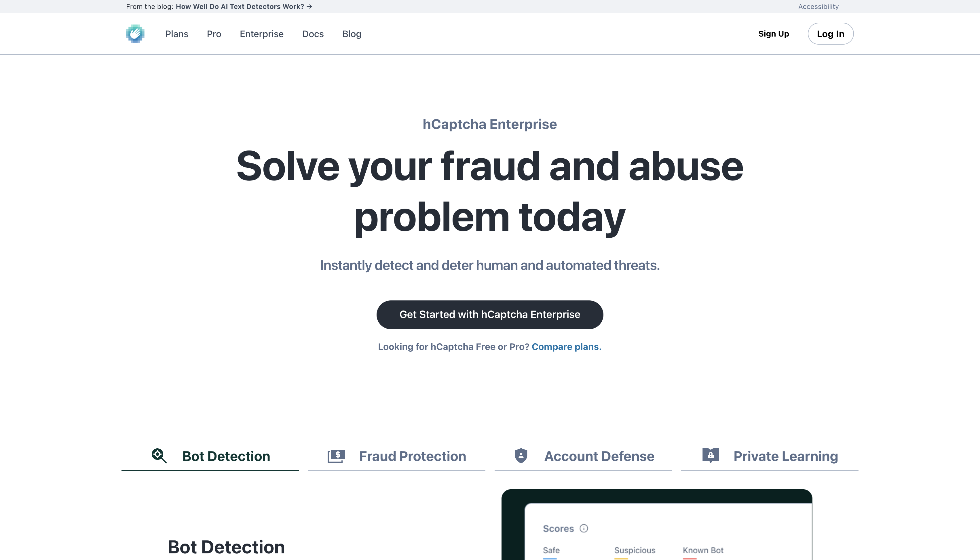
Task: Select the Account Defense icon
Action: pos(521,456)
